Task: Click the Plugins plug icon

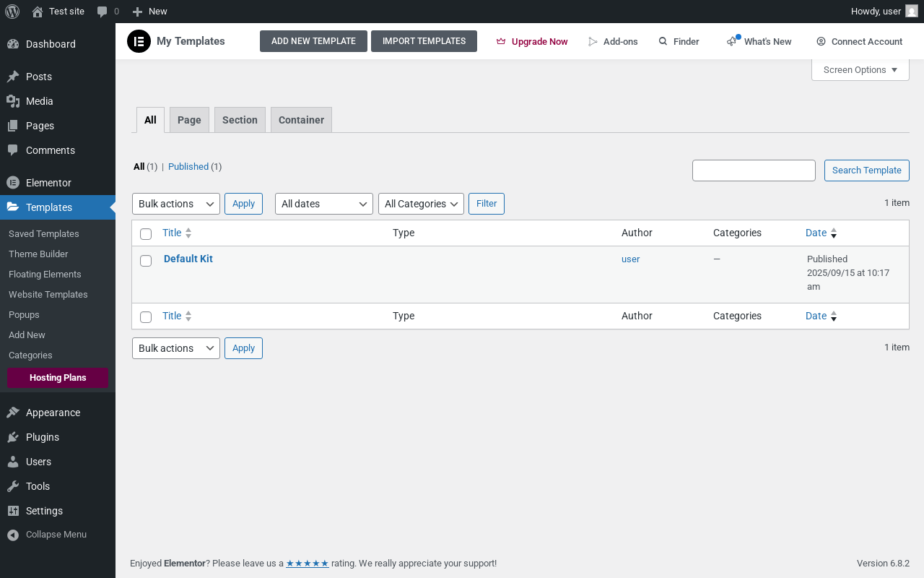Action: [13, 437]
